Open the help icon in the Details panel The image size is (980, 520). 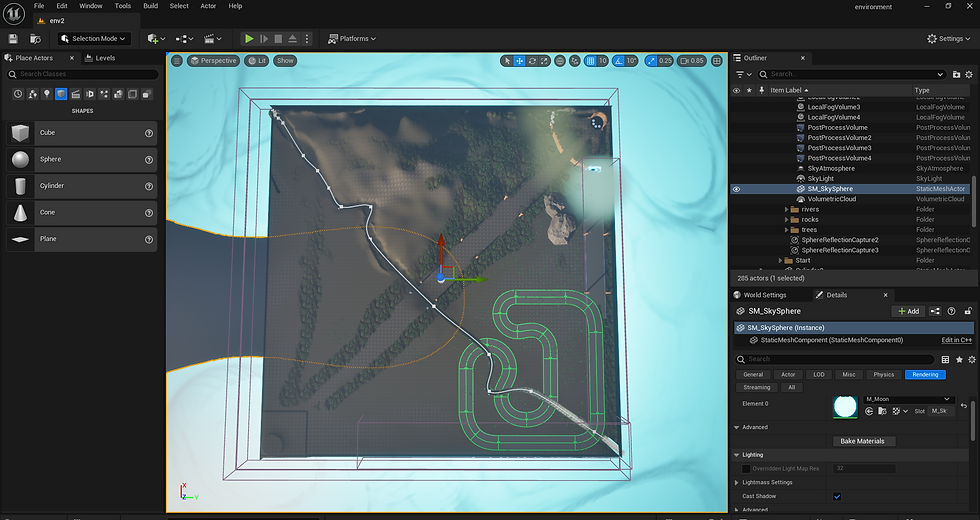951,311
